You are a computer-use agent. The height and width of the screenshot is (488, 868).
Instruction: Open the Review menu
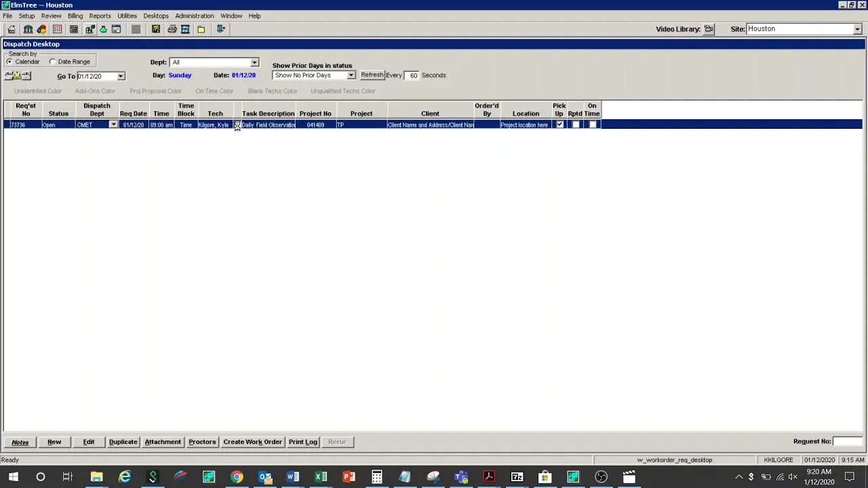51,16
